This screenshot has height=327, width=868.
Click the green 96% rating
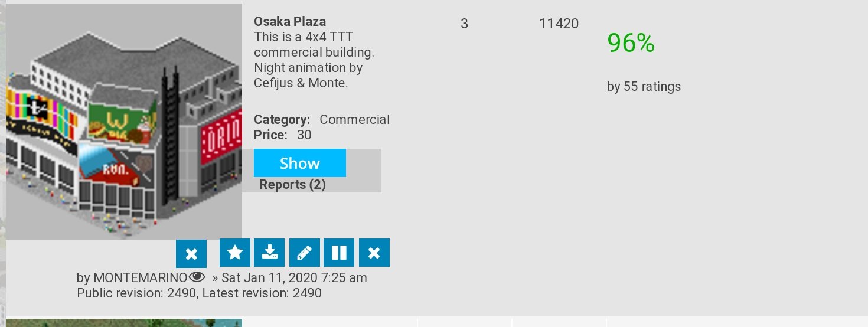[631, 43]
